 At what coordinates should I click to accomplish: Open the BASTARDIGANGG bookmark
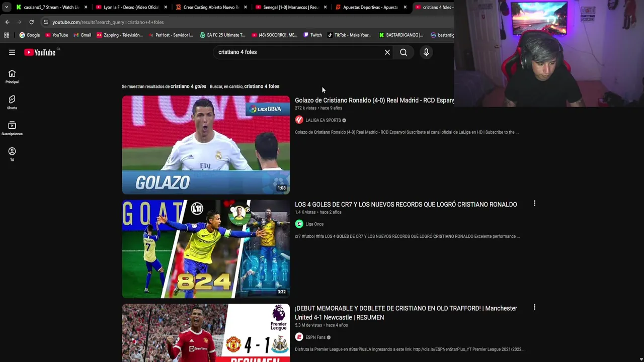[401, 35]
